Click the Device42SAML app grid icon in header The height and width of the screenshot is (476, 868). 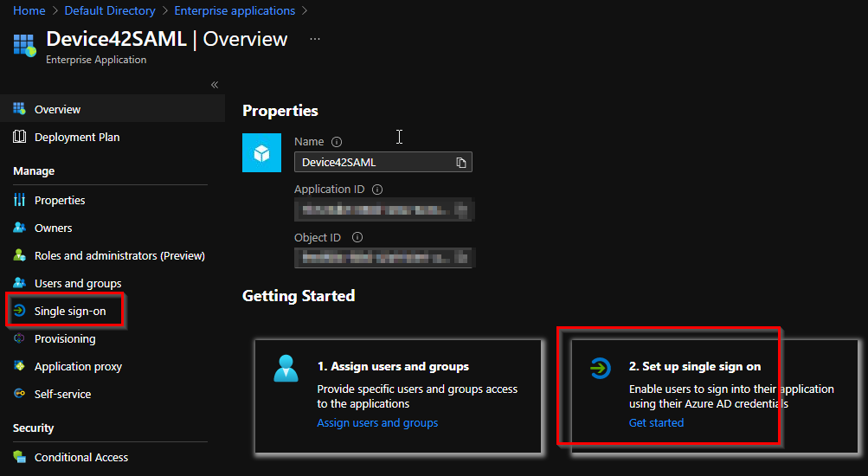pos(24,45)
